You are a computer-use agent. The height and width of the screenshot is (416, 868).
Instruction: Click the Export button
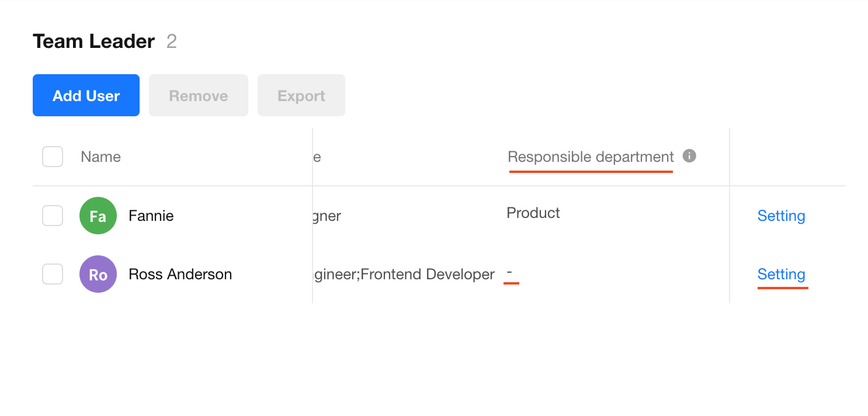click(301, 95)
